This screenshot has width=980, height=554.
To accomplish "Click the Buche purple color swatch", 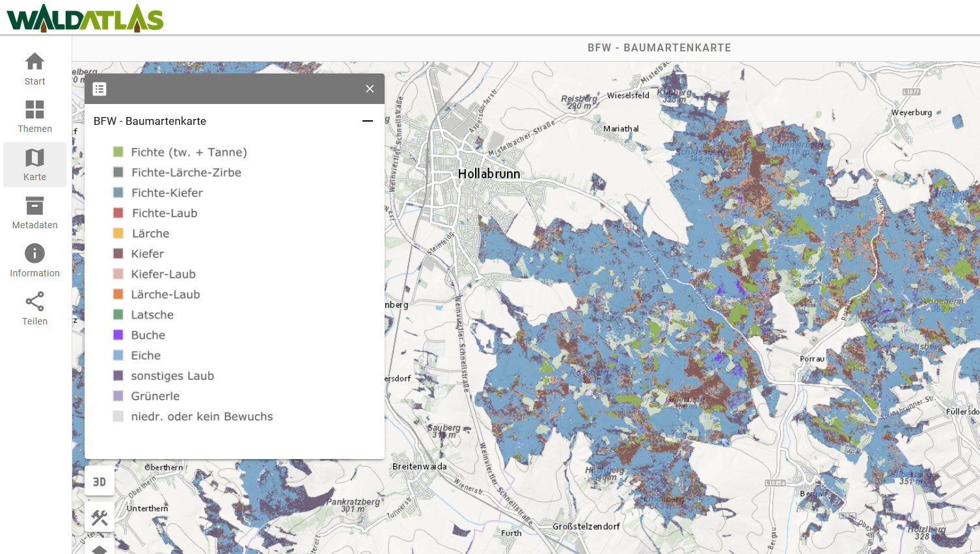I will [x=118, y=335].
